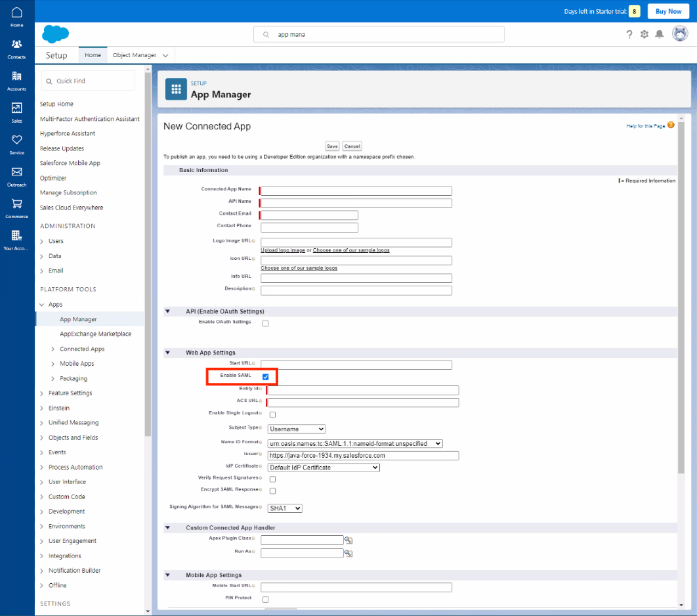
Task: Click the Contact Email field
Action: [309, 215]
